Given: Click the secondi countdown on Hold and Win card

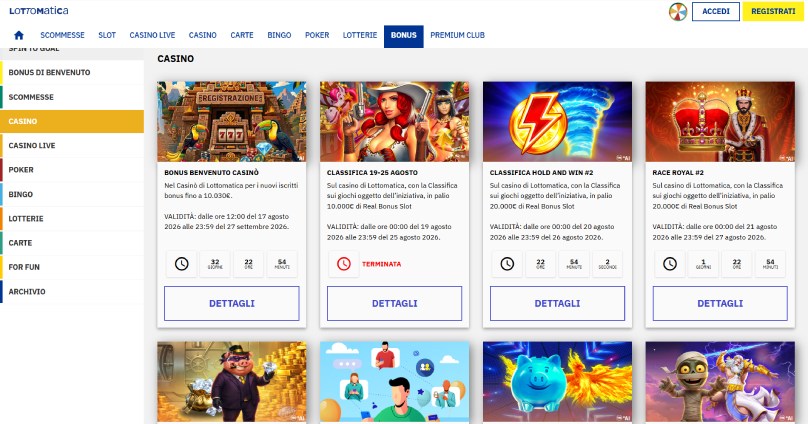Looking at the screenshot, I should pos(608,264).
